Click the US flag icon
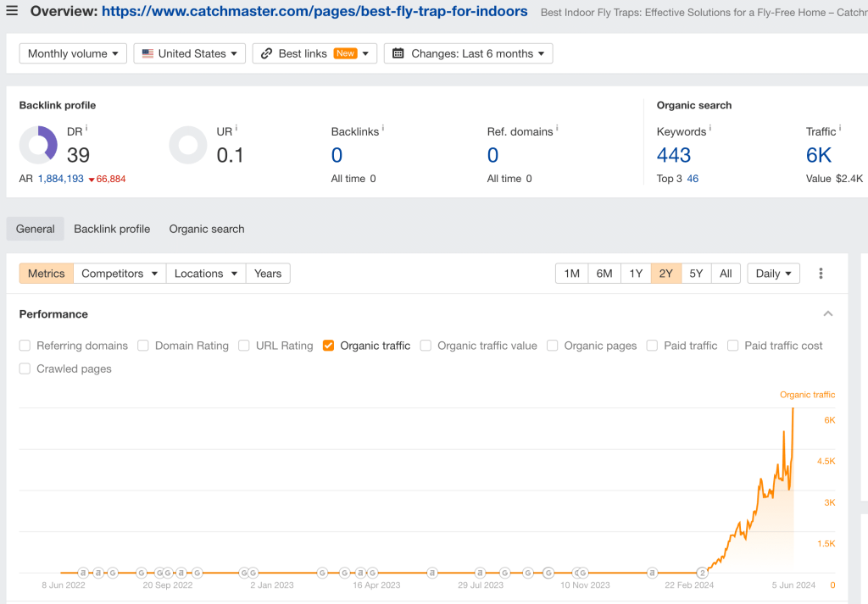 (147, 53)
